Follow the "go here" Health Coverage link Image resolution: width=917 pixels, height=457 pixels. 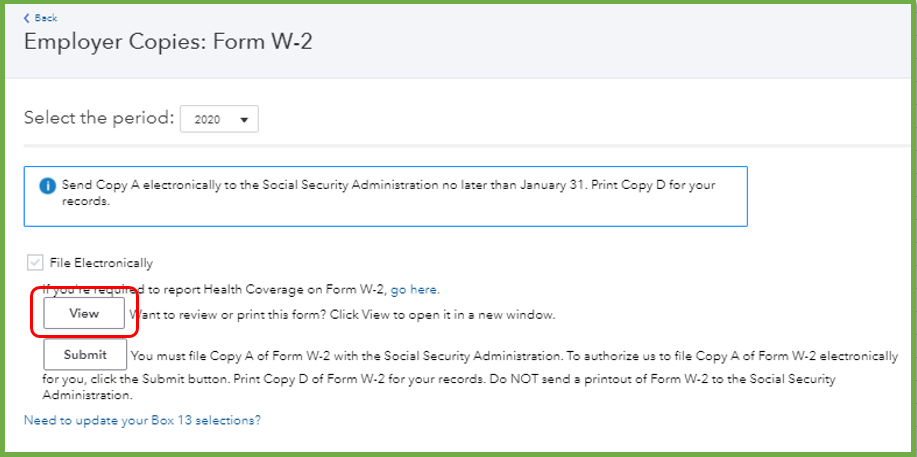coord(414,290)
